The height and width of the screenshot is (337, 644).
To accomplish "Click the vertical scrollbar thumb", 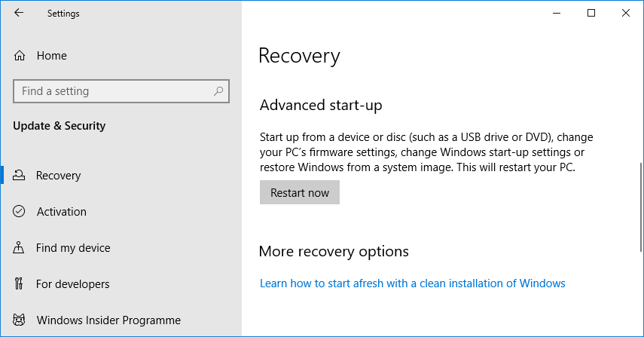I will point(641,207).
